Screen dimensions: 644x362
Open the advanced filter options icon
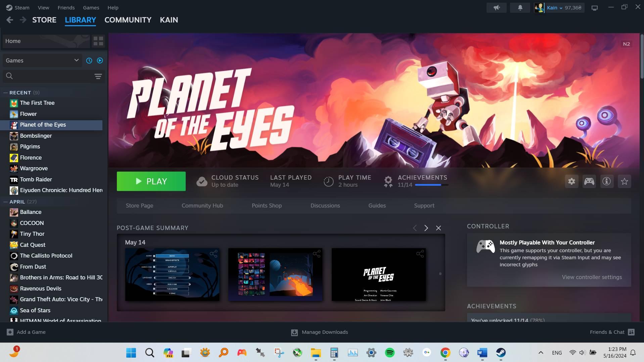pos(98,77)
